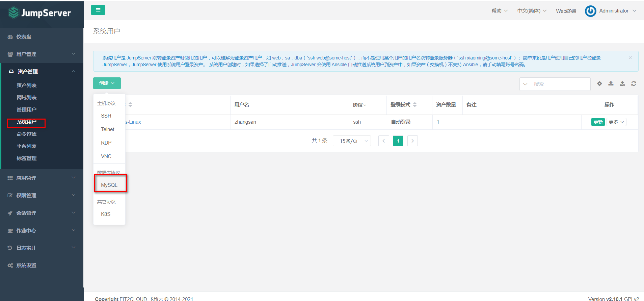Image resolution: width=644 pixels, height=301 pixels.
Task: Go to next page arrow
Action: pos(412,141)
